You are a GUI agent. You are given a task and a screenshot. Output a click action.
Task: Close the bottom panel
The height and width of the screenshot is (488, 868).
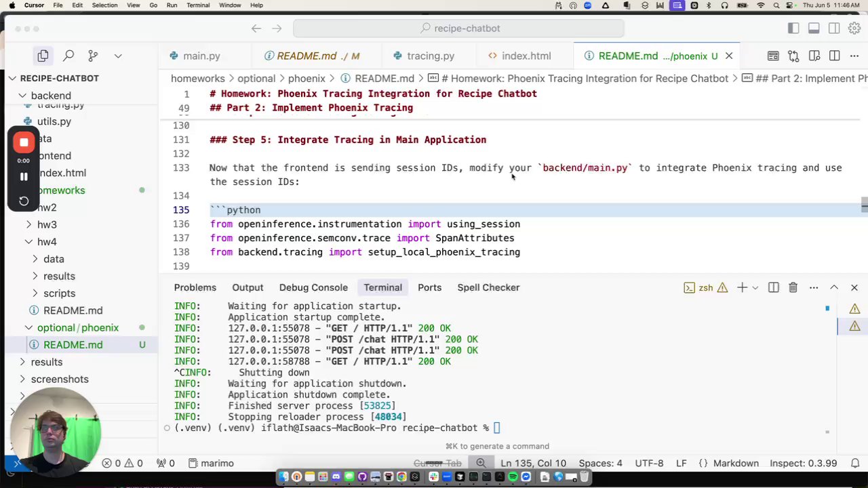coord(854,288)
